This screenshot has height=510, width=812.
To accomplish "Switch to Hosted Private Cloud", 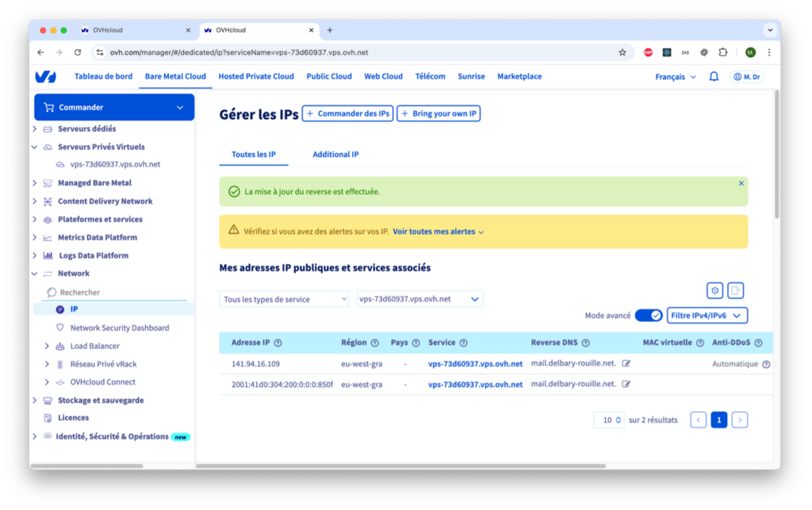I will [x=256, y=76].
